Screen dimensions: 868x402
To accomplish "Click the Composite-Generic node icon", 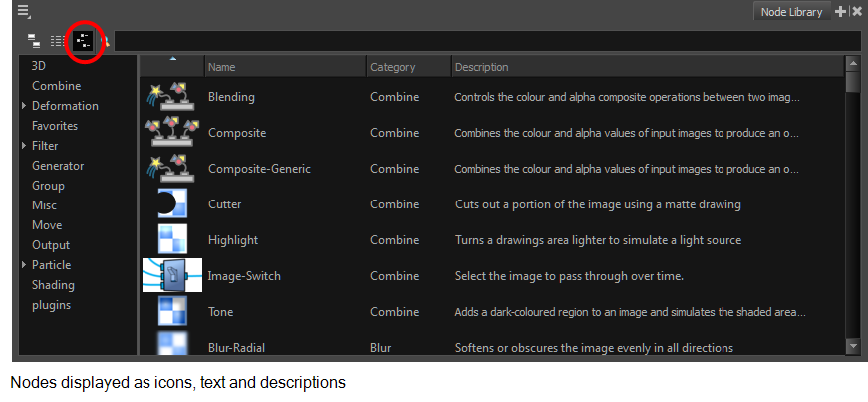I will click(172, 169).
